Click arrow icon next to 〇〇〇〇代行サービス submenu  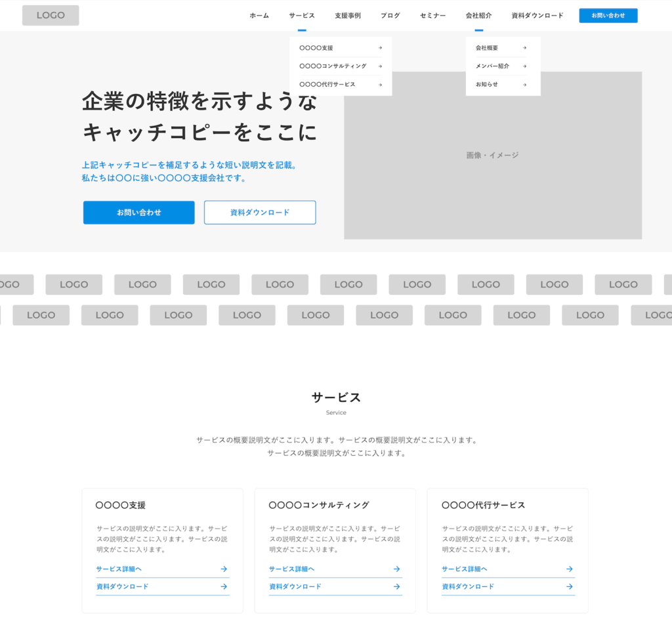[x=380, y=85]
